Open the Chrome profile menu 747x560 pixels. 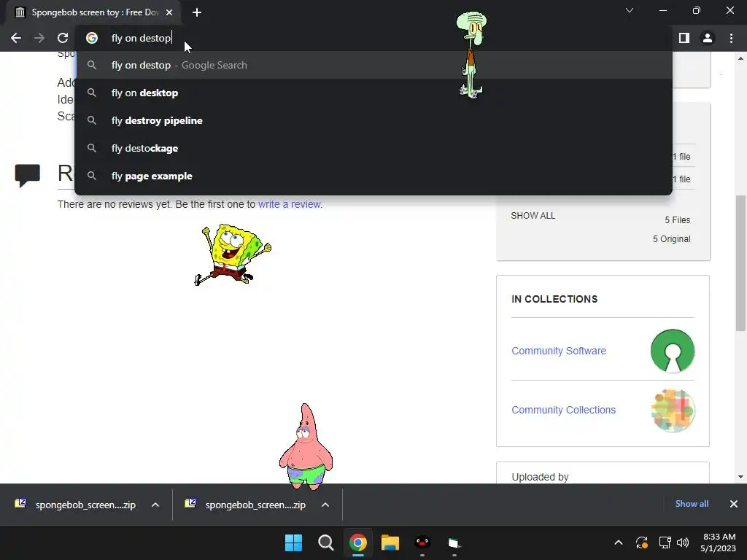click(x=708, y=38)
